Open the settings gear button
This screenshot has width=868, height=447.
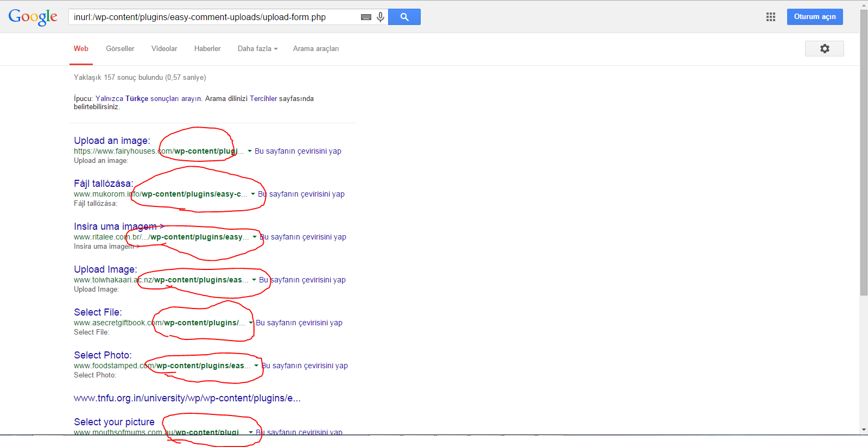pyautogui.click(x=825, y=48)
